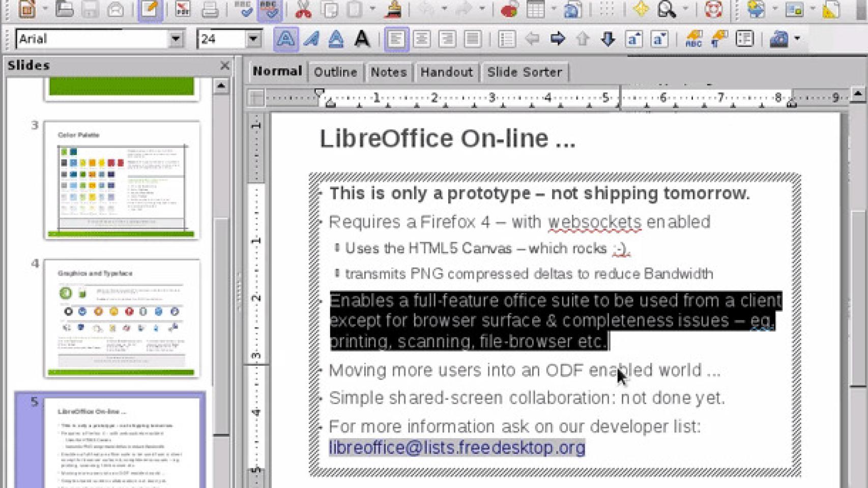
Task: Toggle AutoSpellcheck icon
Action: pyautogui.click(x=269, y=10)
